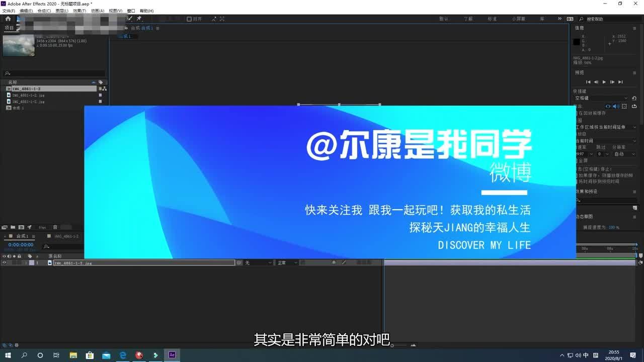
Task: Click the reset shortcut icon beside 空格键
Action: tap(634, 98)
